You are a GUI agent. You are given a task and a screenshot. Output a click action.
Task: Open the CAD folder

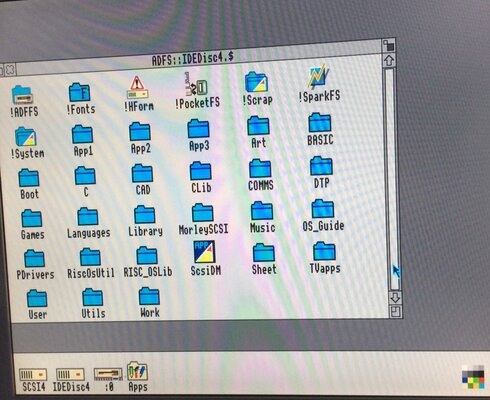(x=142, y=173)
